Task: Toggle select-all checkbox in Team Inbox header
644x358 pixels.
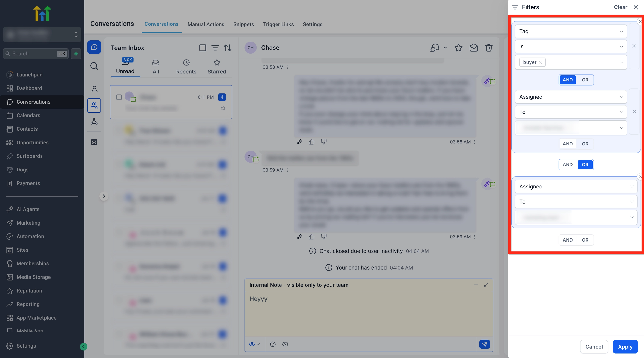Action: pyautogui.click(x=202, y=48)
